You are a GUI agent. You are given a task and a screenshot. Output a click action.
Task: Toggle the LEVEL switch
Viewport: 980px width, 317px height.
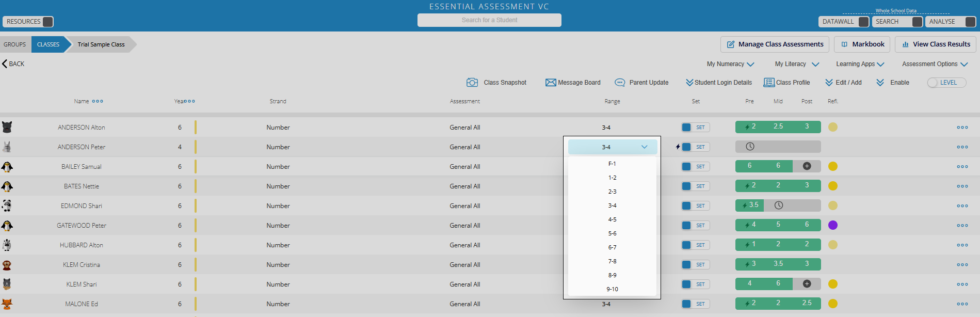946,83
